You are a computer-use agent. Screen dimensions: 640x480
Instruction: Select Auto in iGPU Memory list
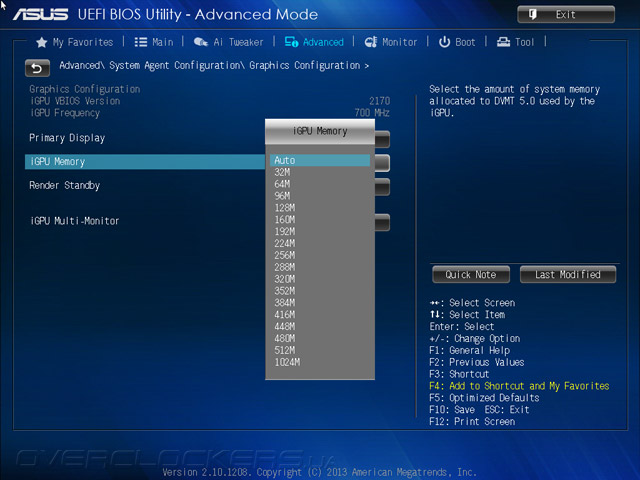click(320, 160)
